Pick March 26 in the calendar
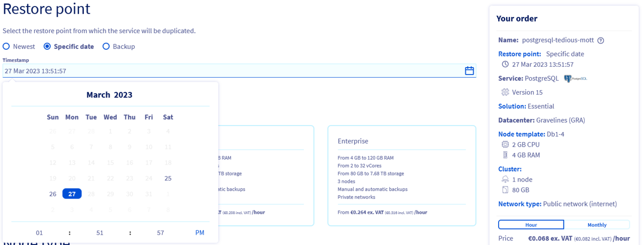 (53, 194)
